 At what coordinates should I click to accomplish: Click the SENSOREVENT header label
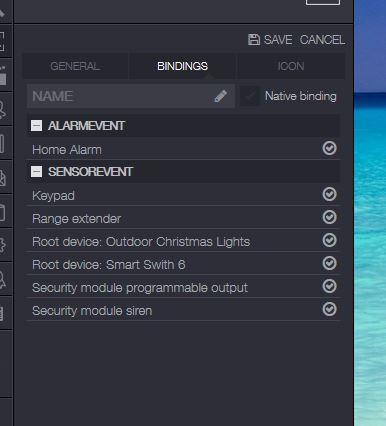point(90,172)
